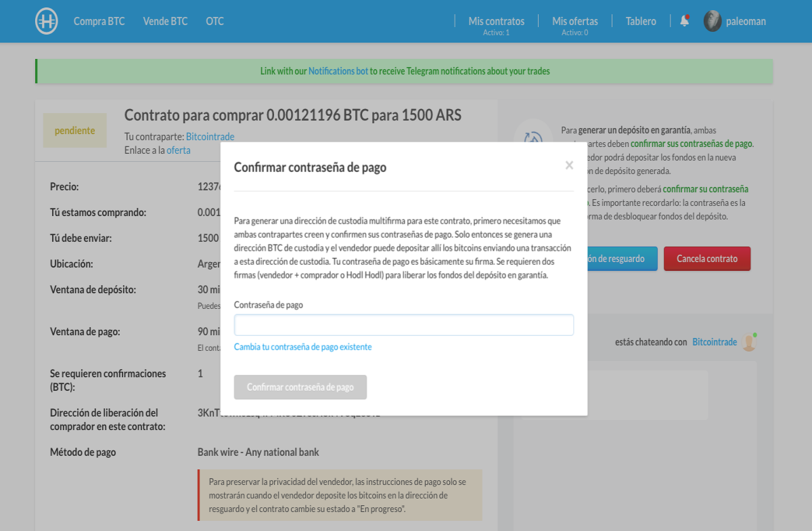Follow the Notifications bot link
This screenshot has width=812, height=531.
click(x=338, y=71)
